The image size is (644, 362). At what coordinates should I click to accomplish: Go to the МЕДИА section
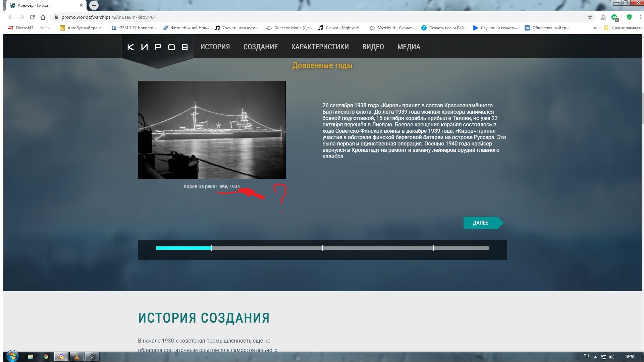pyautogui.click(x=409, y=47)
